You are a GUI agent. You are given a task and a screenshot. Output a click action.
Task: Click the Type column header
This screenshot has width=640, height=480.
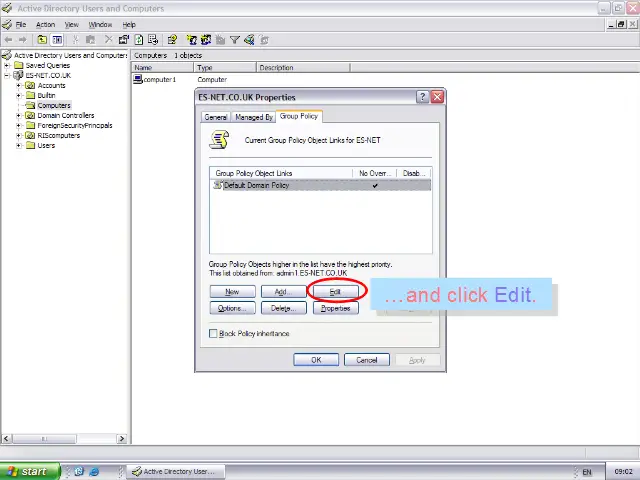point(225,67)
